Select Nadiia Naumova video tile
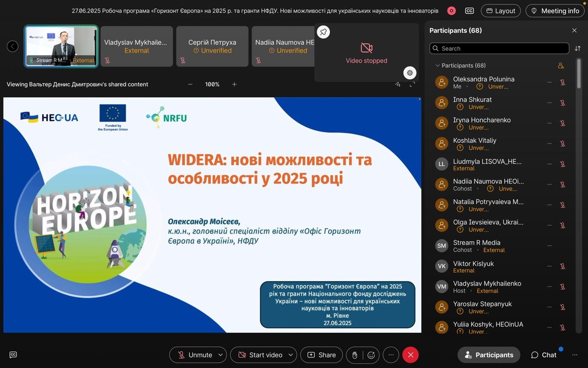 283,46
